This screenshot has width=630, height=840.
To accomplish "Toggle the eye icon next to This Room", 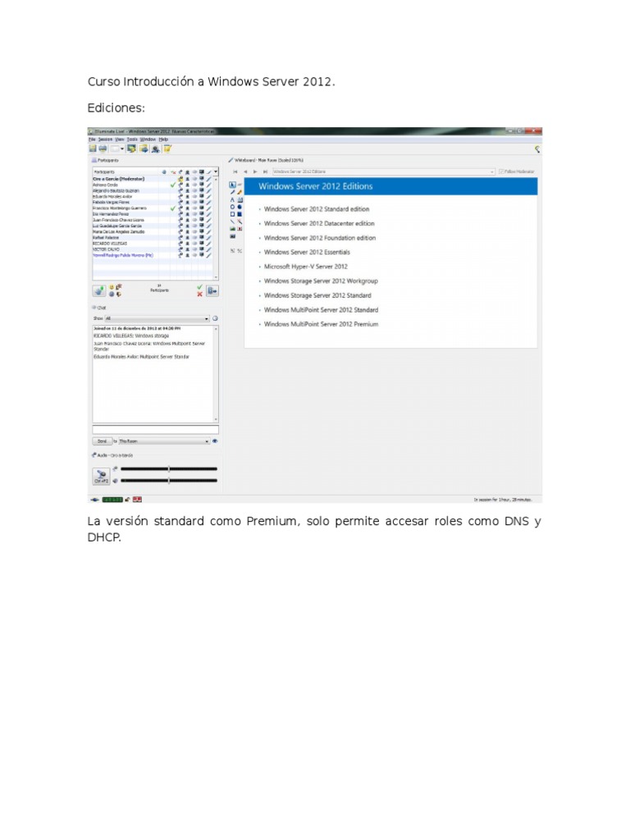I will tap(215, 441).
